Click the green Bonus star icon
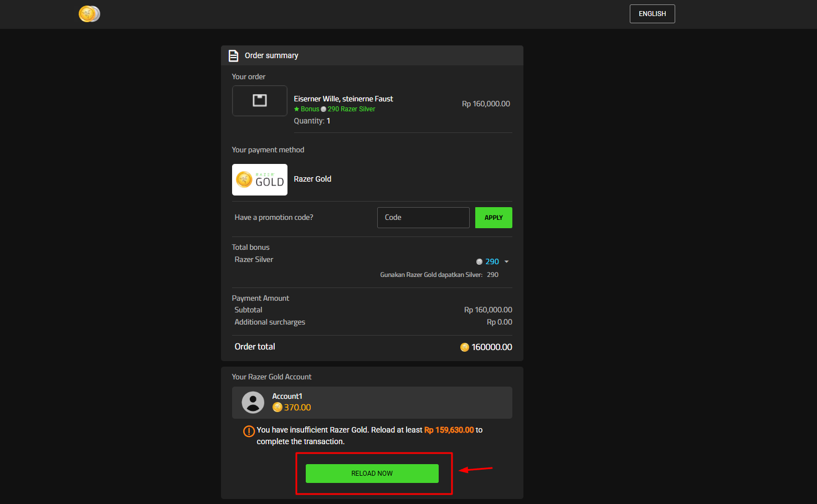The height and width of the screenshot is (504, 817). click(x=296, y=109)
